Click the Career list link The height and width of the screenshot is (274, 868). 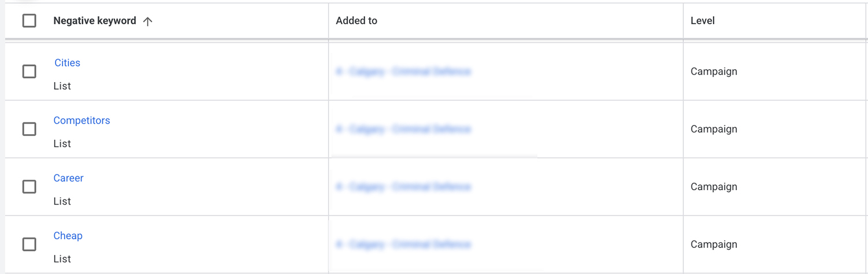pos(68,178)
